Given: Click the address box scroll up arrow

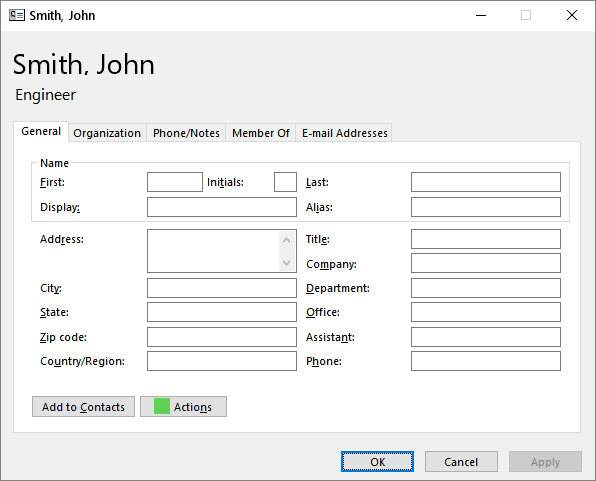Looking at the screenshot, I should click(287, 240).
